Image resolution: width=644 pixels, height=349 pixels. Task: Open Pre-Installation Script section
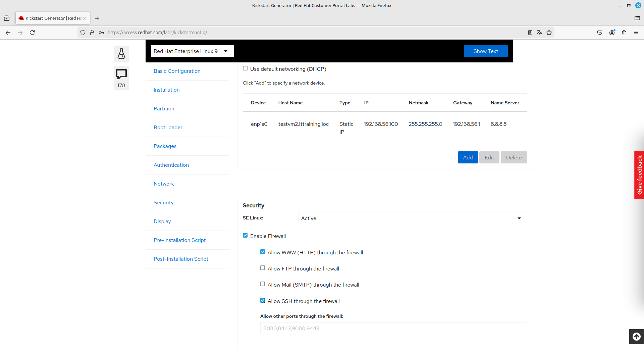(x=180, y=240)
